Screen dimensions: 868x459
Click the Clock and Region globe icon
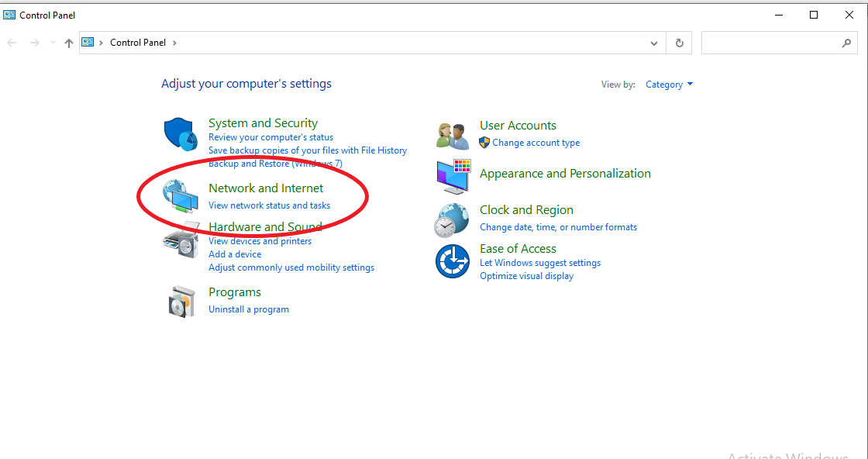pos(453,220)
